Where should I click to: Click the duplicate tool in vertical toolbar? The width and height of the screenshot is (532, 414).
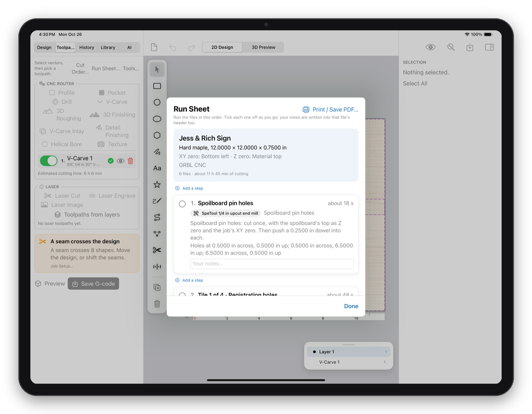[x=157, y=287]
